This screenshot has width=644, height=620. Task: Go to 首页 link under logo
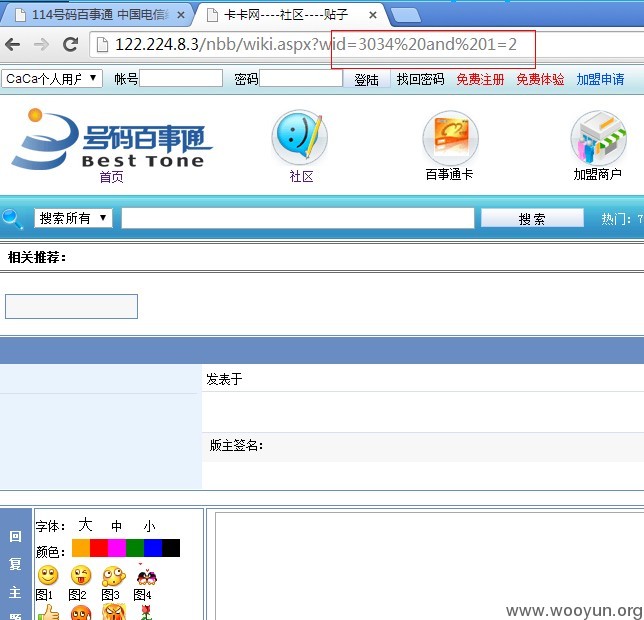pyautogui.click(x=111, y=177)
